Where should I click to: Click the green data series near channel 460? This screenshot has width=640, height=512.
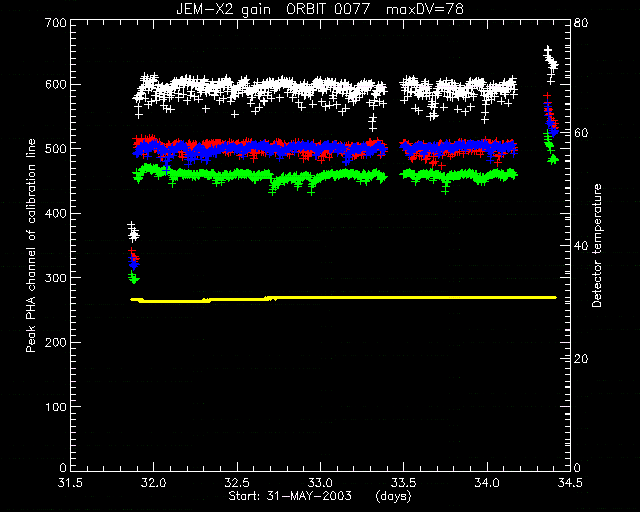click(x=326, y=177)
